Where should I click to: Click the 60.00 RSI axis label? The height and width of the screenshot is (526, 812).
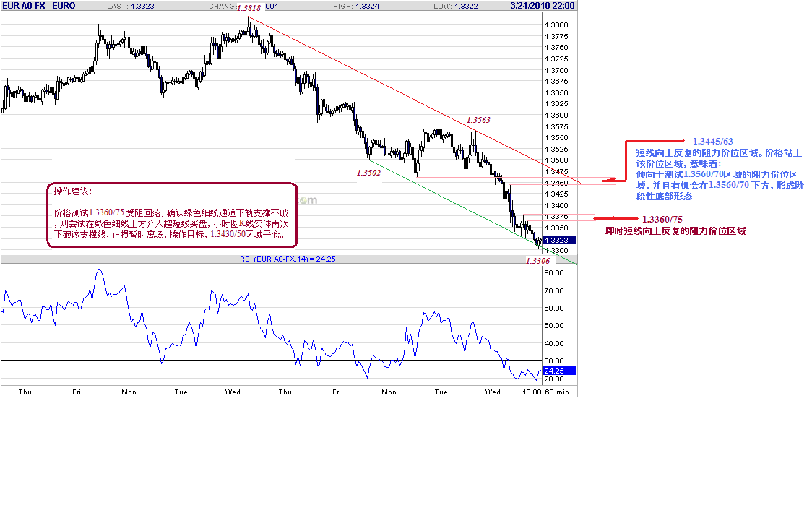(554, 308)
